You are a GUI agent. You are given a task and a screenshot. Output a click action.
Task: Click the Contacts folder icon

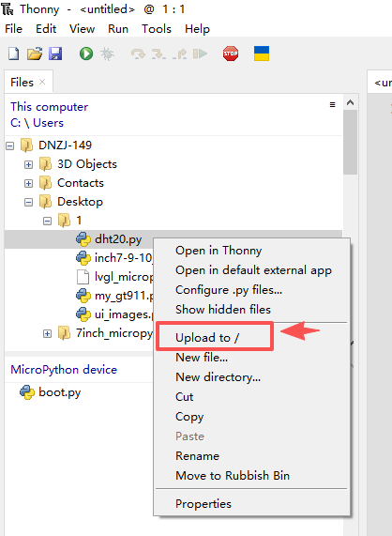(45, 183)
